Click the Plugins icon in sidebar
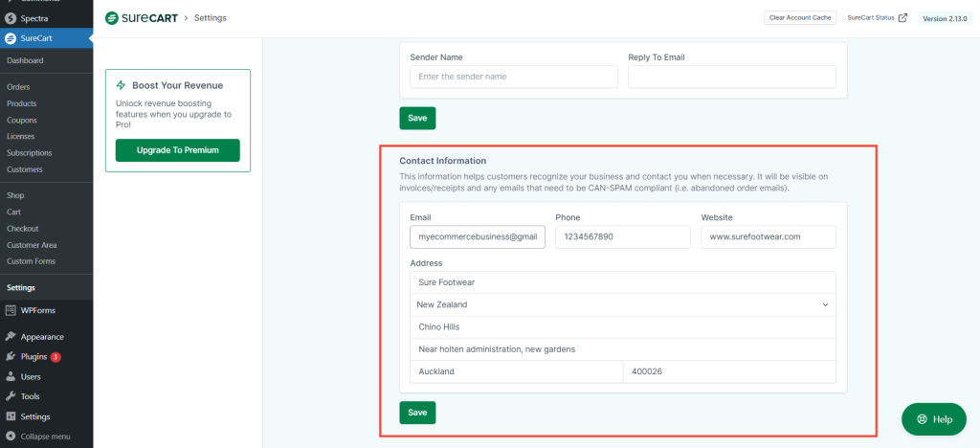This screenshot has height=448, width=980. (x=10, y=357)
